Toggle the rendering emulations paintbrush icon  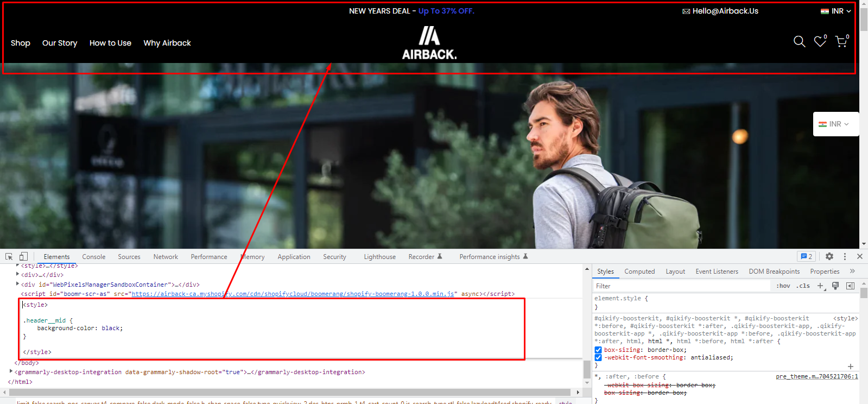point(835,286)
